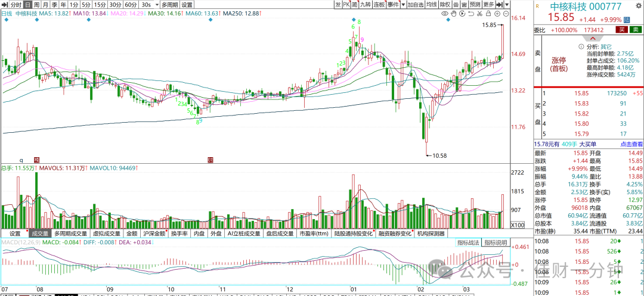Select the 60分 period tab
This screenshot has height=296, width=644.
point(131,5)
